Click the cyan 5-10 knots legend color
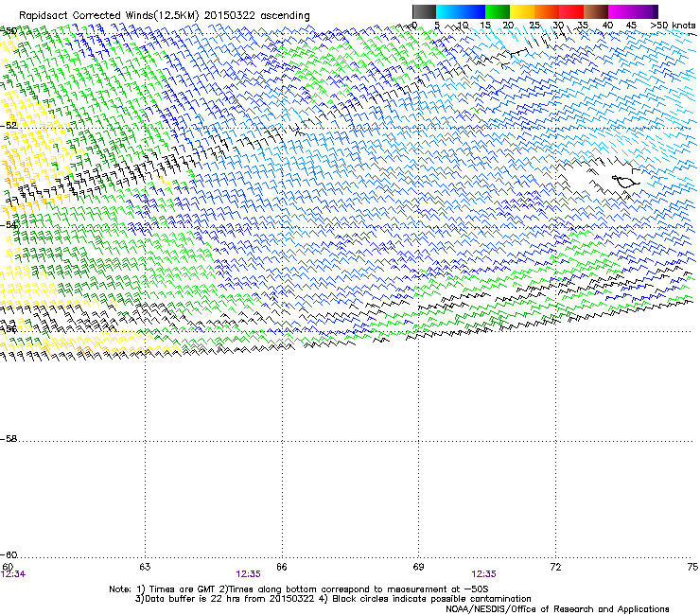This screenshot has height=615, width=700. click(448, 11)
